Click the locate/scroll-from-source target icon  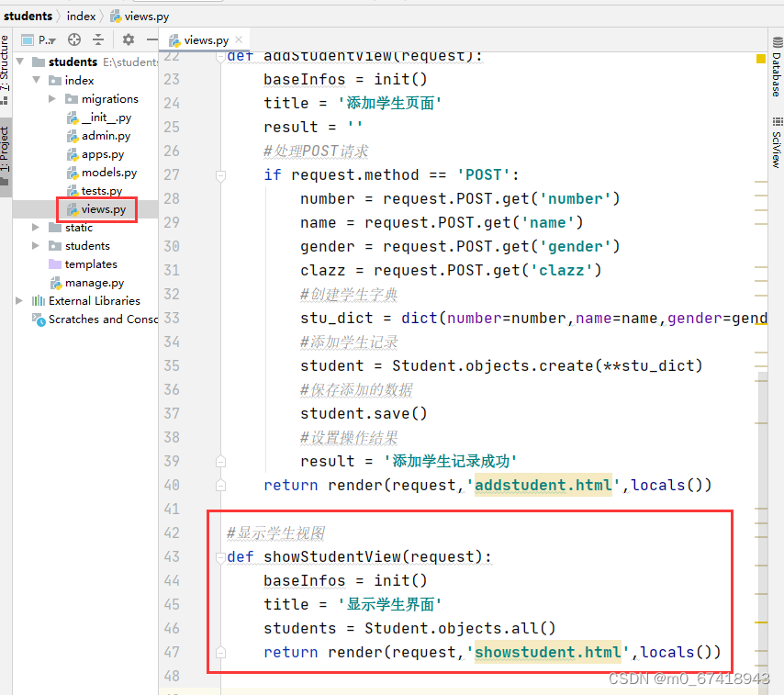tap(74, 39)
